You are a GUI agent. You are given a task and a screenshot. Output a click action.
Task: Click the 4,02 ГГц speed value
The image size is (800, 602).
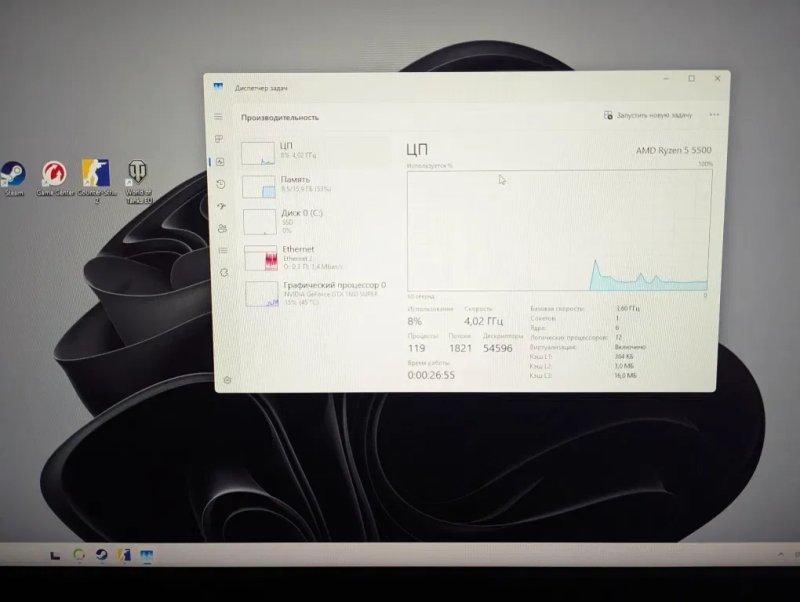483,321
